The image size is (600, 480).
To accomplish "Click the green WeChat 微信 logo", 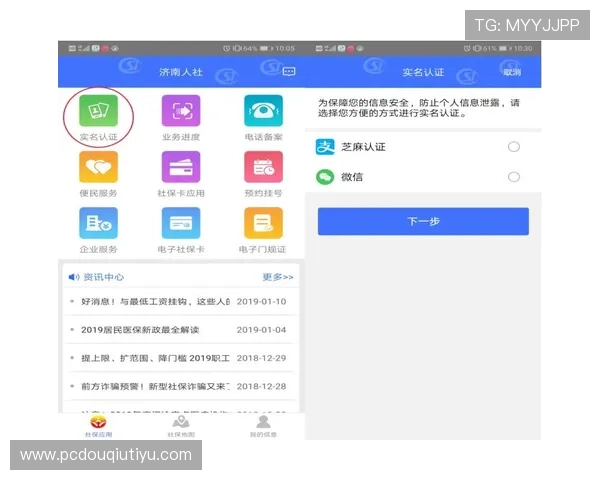I will (x=325, y=177).
